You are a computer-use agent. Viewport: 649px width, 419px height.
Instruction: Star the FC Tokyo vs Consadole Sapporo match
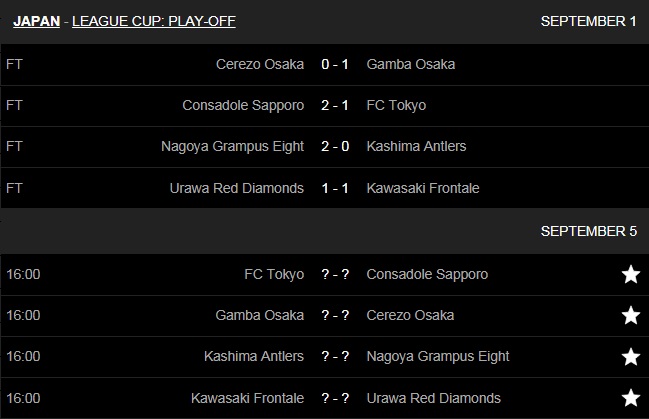point(630,274)
